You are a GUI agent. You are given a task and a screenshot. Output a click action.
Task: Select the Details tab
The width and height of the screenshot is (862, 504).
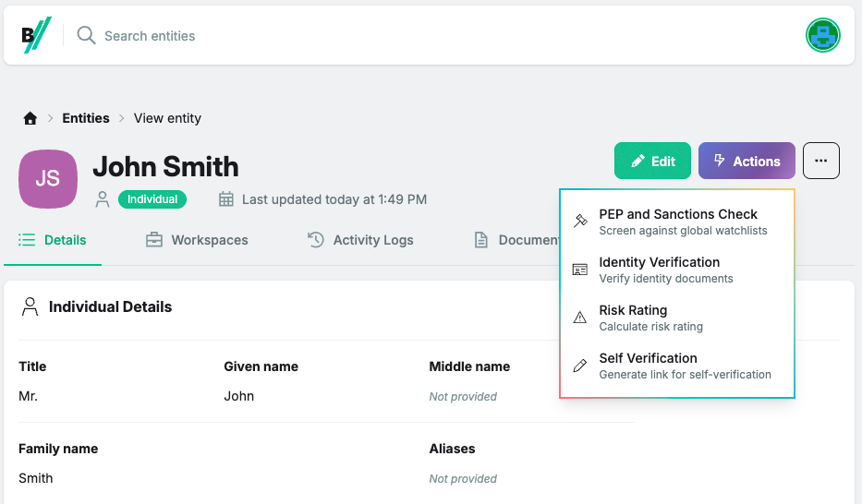point(53,240)
